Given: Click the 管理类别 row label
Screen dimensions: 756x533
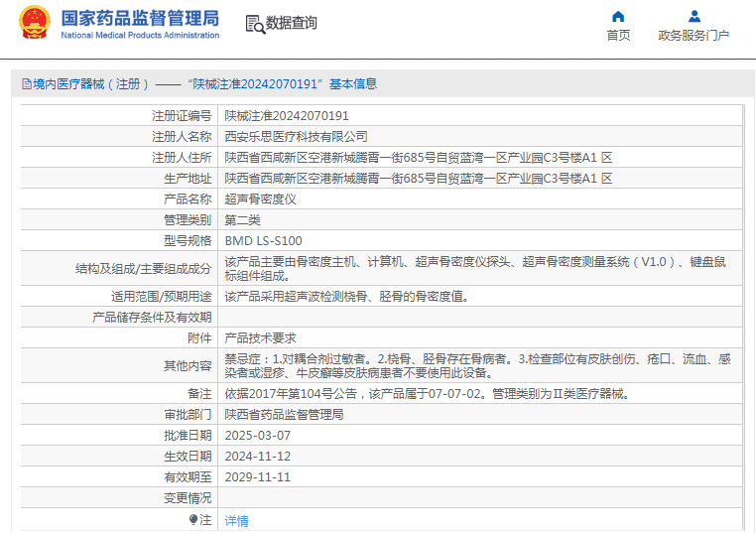Looking at the screenshot, I should tap(188, 220).
